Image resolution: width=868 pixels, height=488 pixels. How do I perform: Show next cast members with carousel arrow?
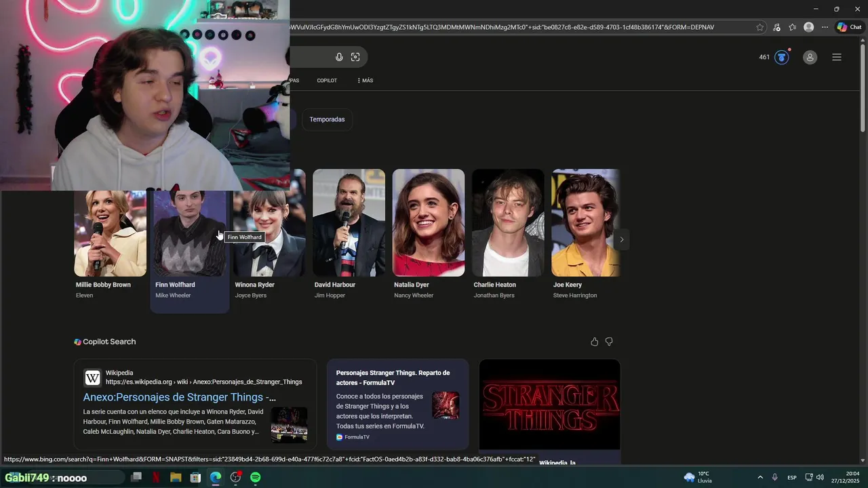pos(621,239)
